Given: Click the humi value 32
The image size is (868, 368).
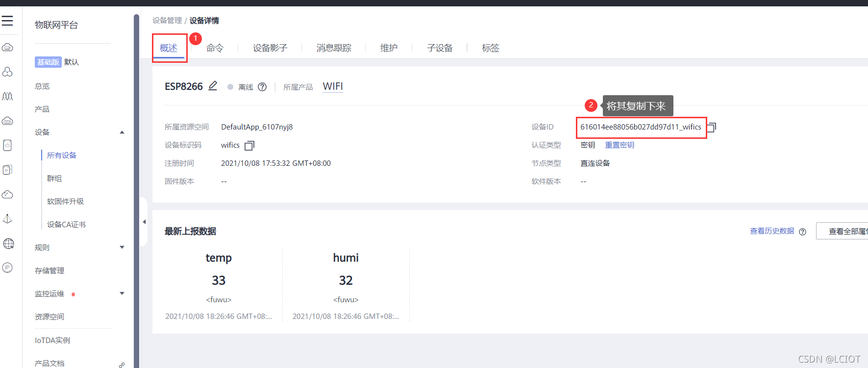Looking at the screenshot, I should [346, 280].
